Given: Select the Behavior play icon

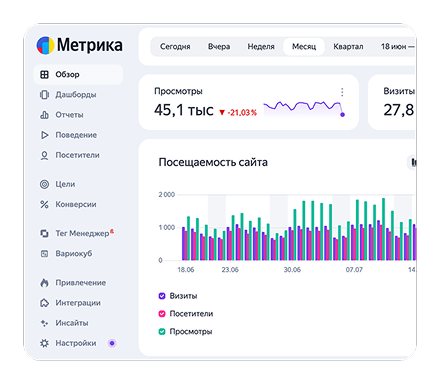Looking at the screenshot, I should click(44, 135).
